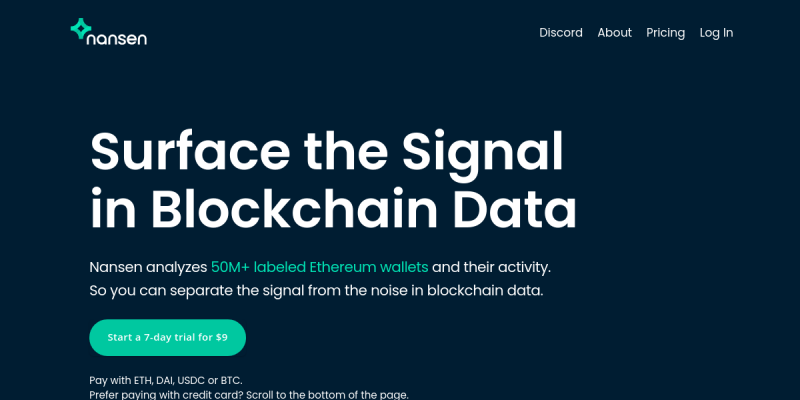800x400 pixels.
Task: Follow the 50M+ labeled Ethereum wallets link
Action: pos(319,267)
